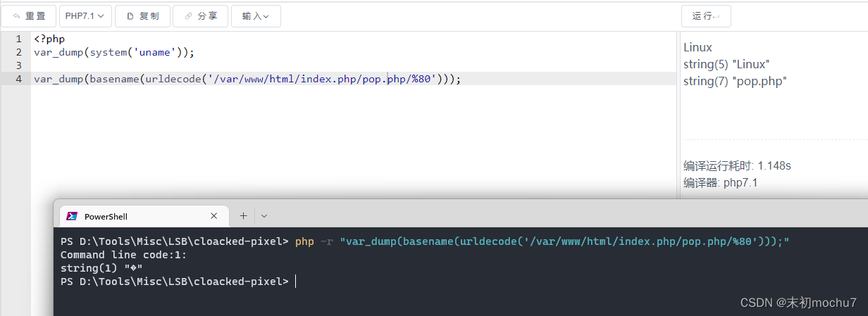Run the code with 运行 button
Screen dimensions: 868x316
pos(706,15)
